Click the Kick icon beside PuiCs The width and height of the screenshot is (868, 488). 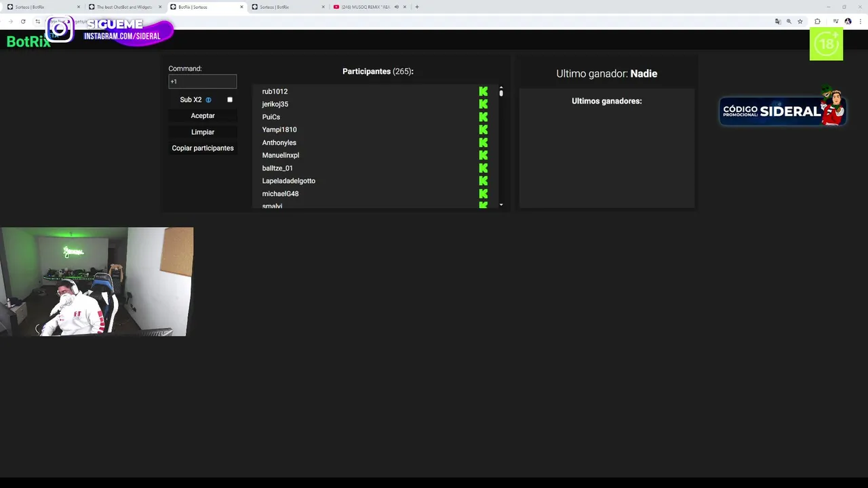[x=484, y=117]
